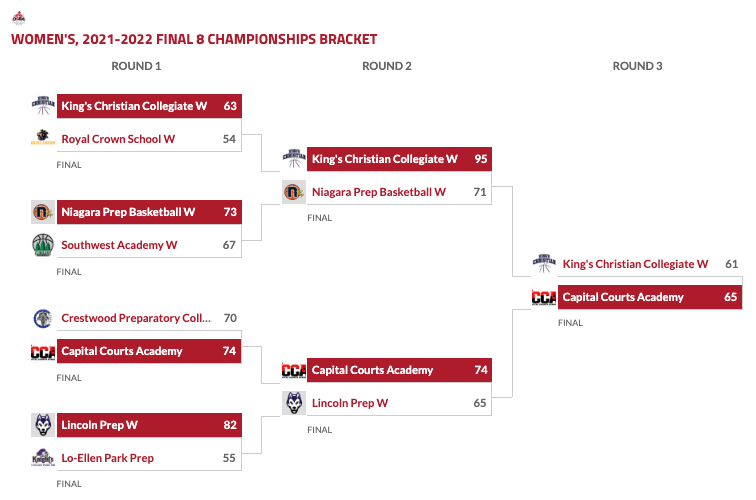Click Southwest Academy W team logo
Image resolution: width=756 pixels, height=500 pixels.
[42, 245]
